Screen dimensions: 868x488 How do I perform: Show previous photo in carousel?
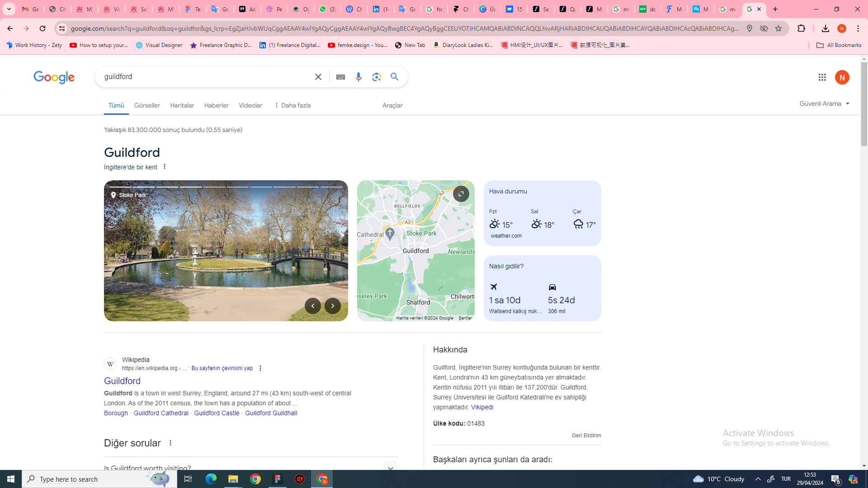click(312, 306)
